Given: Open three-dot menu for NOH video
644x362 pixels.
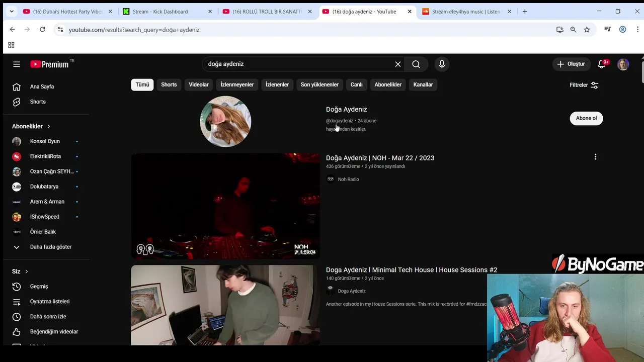Looking at the screenshot, I should [595, 157].
